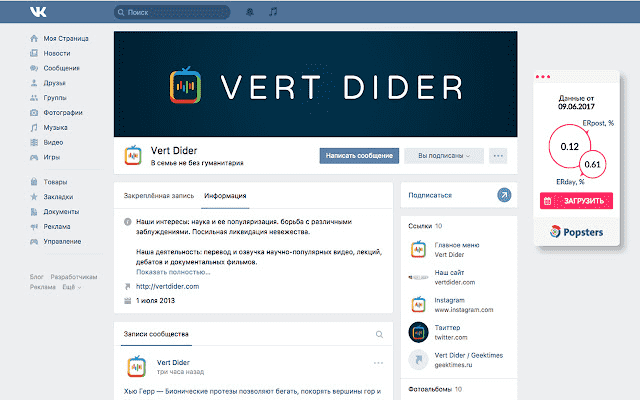Select the Информация tab
The image size is (640, 400).
click(225, 196)
